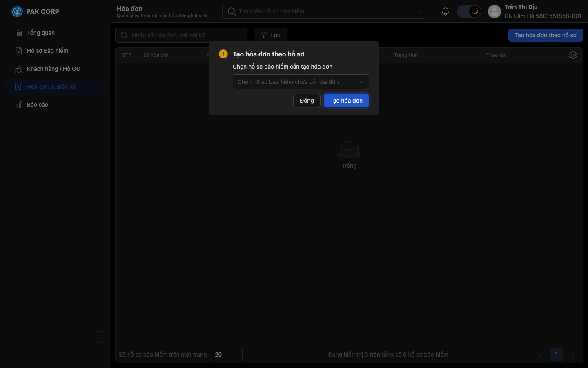
Task: Toggle dark mode switch
Action: point(469,11)
